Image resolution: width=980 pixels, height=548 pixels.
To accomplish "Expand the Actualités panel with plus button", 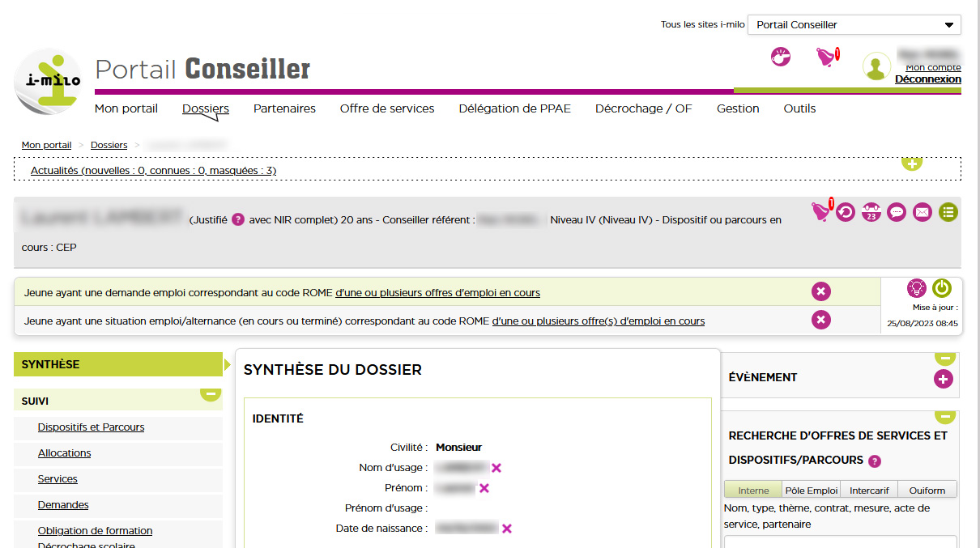I will [912, 163].
